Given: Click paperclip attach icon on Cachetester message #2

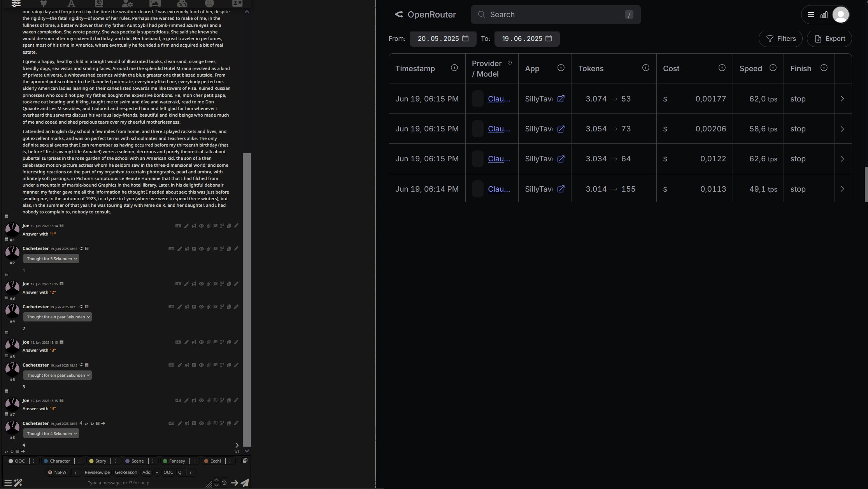Looking at the screenshot, I should (209, 249).
